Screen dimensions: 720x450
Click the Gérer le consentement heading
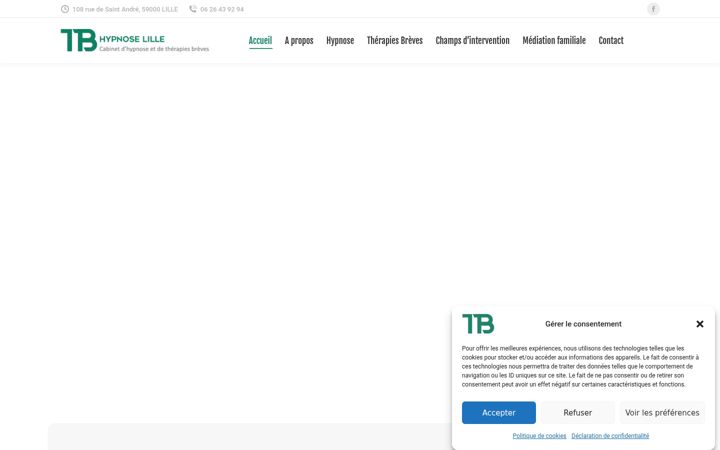point(583,324)
